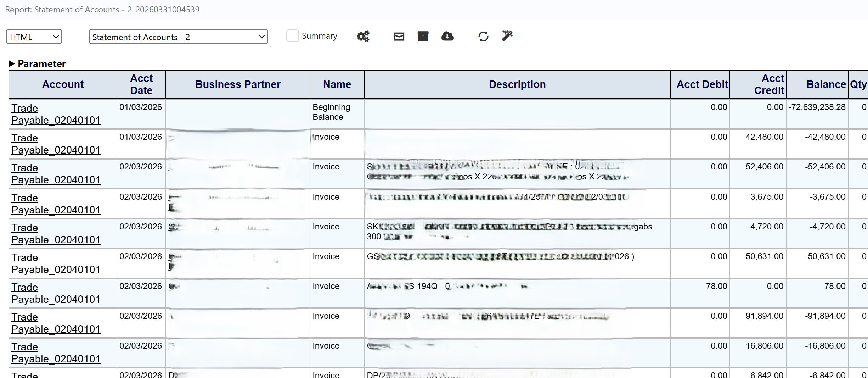Click the Qty column header
Viewport: 868px width, 378px height.
[x=857, y=84]
